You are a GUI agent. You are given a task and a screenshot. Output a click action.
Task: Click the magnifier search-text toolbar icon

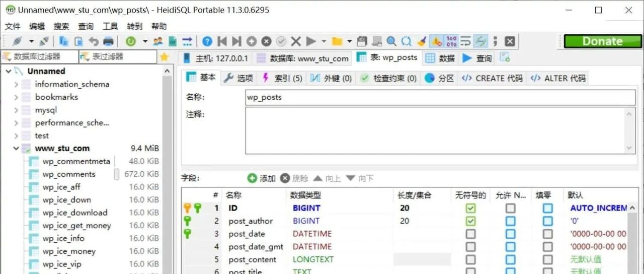tap(391, 41)
